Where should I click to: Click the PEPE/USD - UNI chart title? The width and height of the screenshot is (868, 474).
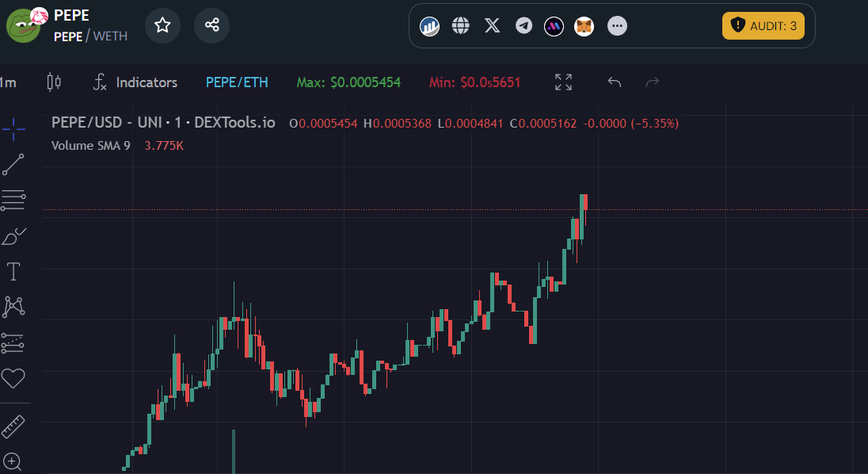tap(163, 122)
